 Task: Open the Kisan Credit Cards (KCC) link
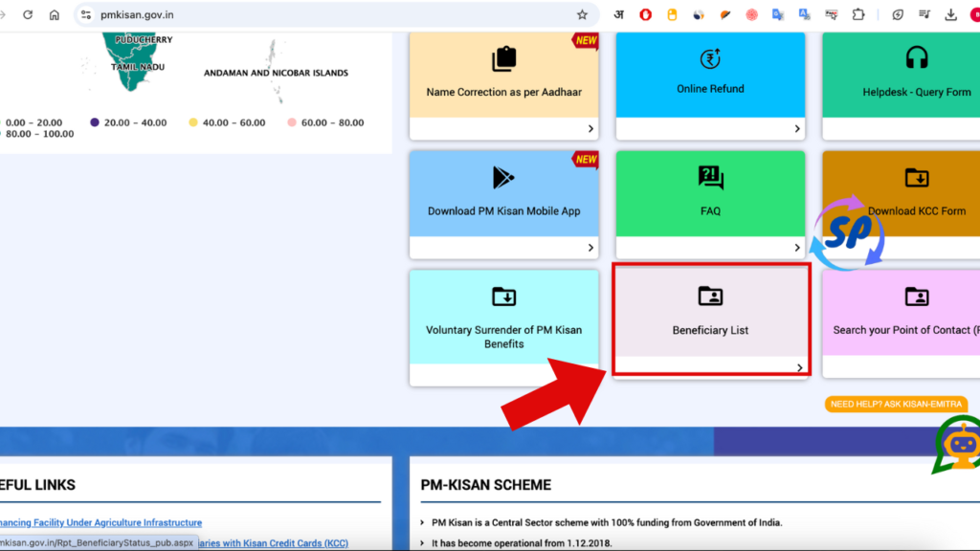278,543
